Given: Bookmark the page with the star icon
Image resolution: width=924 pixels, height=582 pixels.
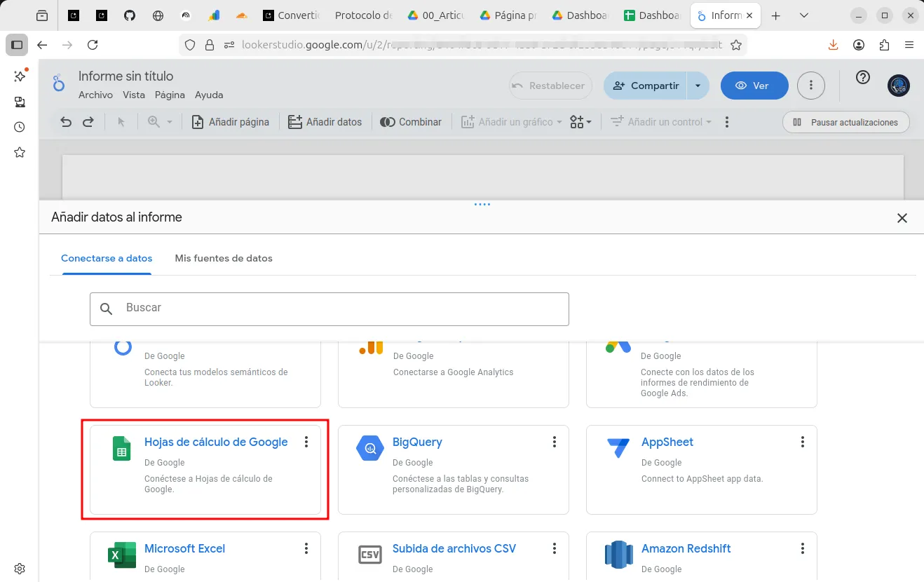Looking at the screenshot, I should pos(736,45).
